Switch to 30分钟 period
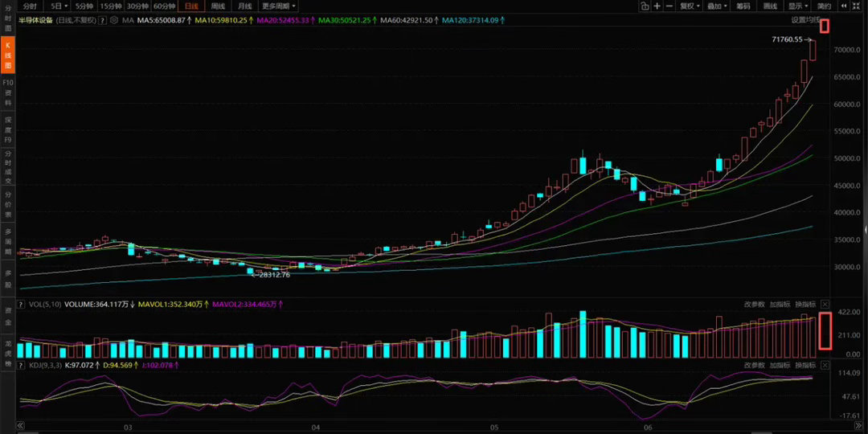The image size is (868, 434). tap(137, 6)
